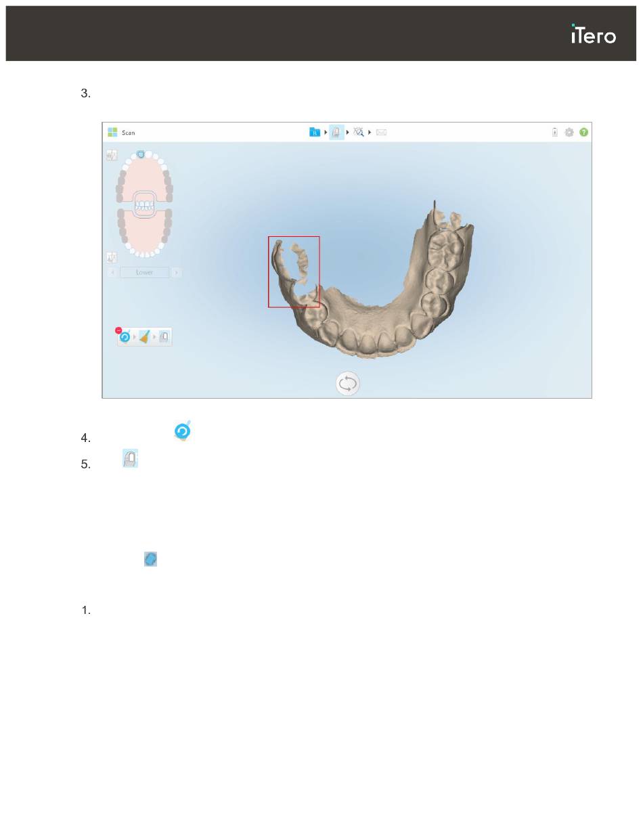Select the Scan step in workflow bar
The height and width of the screenshot is (840, 643).
336,133
